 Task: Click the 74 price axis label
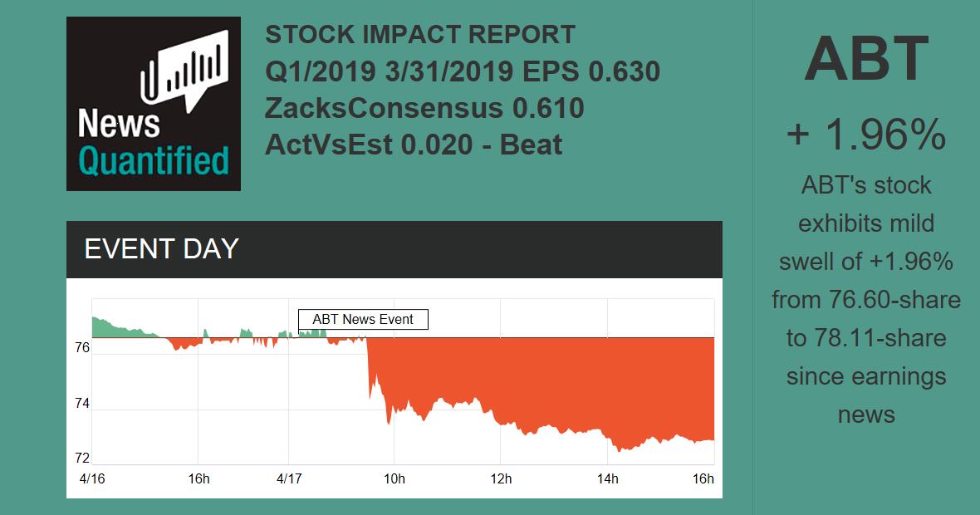(82, 405)
